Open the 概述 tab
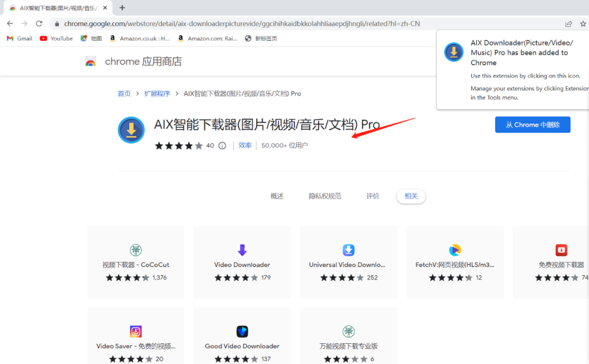This screenshot has width=589, height=364. point(277,196)
